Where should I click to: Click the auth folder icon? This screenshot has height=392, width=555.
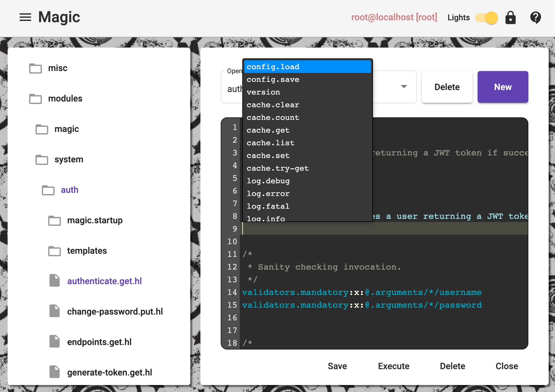coord(48,190)
